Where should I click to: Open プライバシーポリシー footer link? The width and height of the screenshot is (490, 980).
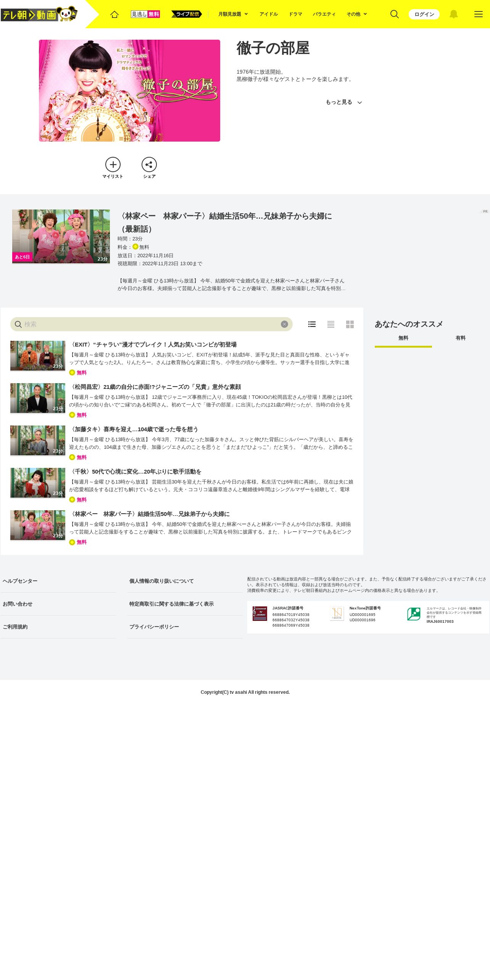[x=185, y=627]
